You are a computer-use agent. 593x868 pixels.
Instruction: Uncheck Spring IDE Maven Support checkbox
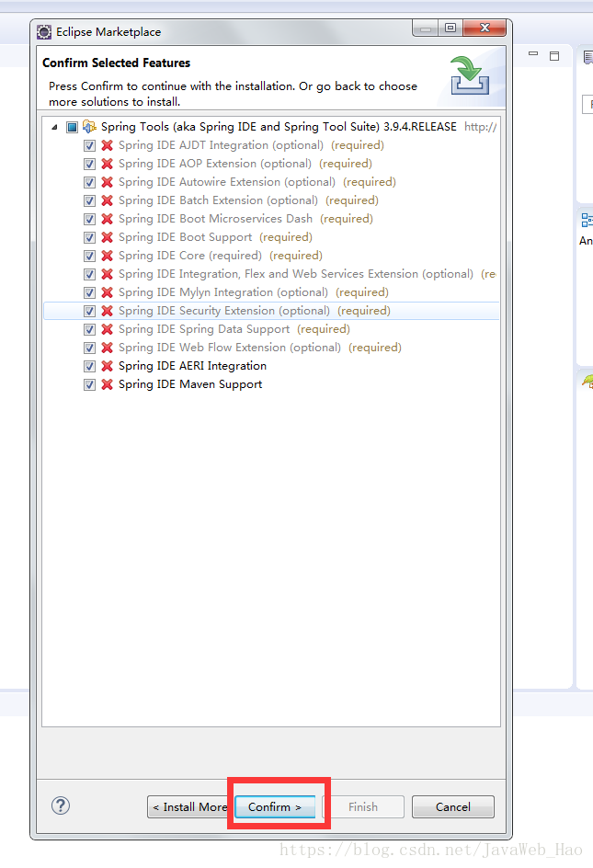coord(89,384)
